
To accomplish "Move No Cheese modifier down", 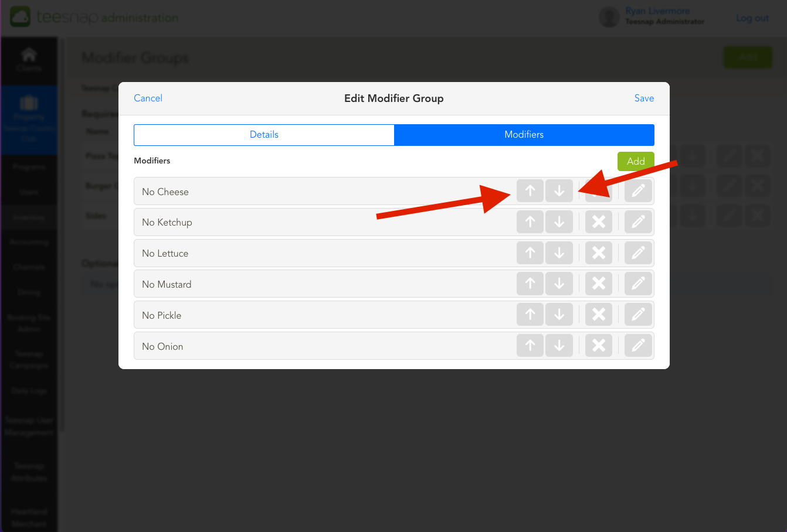I will click(559, 191).
